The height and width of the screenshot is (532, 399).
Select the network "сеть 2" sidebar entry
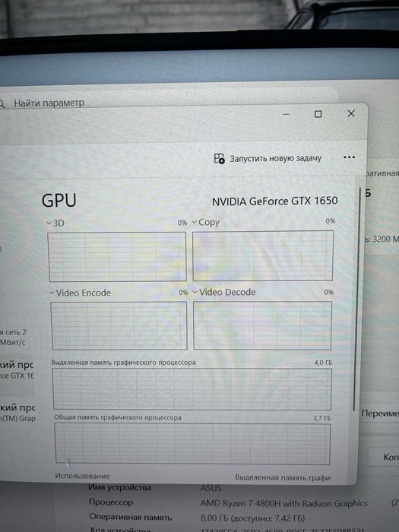pos(14,337)
